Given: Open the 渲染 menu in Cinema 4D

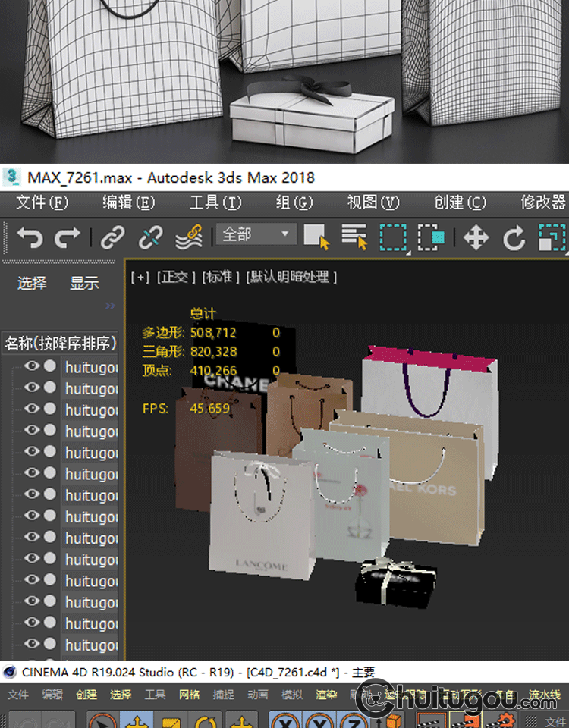Looking at the screenshot, I should tap(326, 695).
